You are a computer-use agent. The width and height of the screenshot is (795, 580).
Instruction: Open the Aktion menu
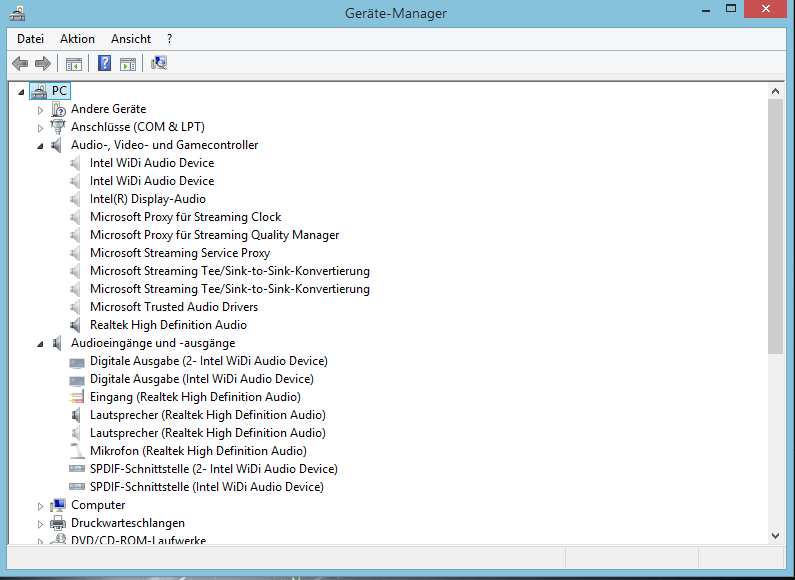click(77, 39)
